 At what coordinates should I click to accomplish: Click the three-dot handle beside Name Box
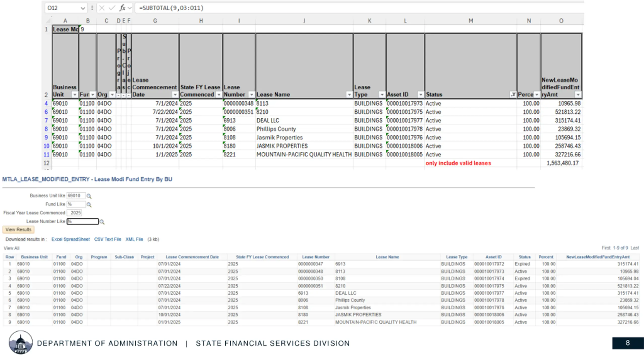(92, 8)
